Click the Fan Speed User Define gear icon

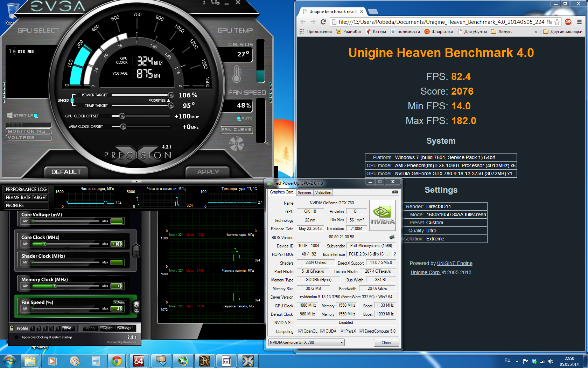pos(136,306)
